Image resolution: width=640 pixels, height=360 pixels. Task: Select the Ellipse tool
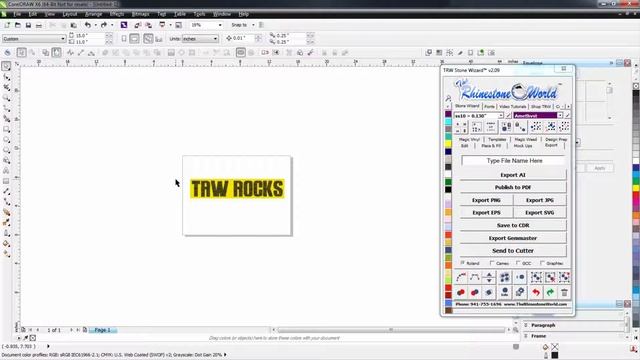[x=6, y=140]
